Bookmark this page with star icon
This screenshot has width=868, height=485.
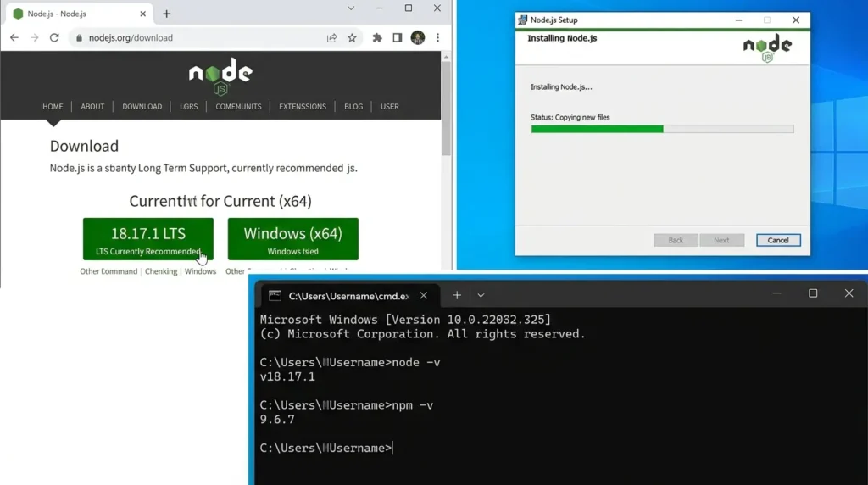(x=352, y=37)
